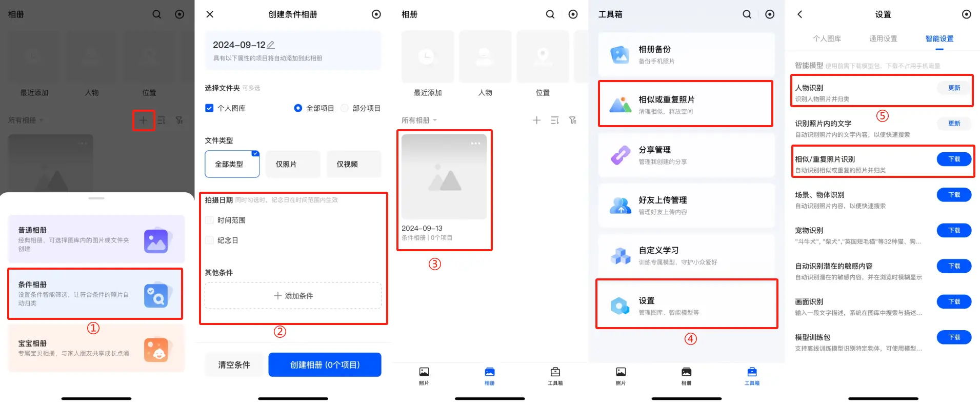Open 分享管理 tool
Screen dimensions: 980x405
point(685,155)
